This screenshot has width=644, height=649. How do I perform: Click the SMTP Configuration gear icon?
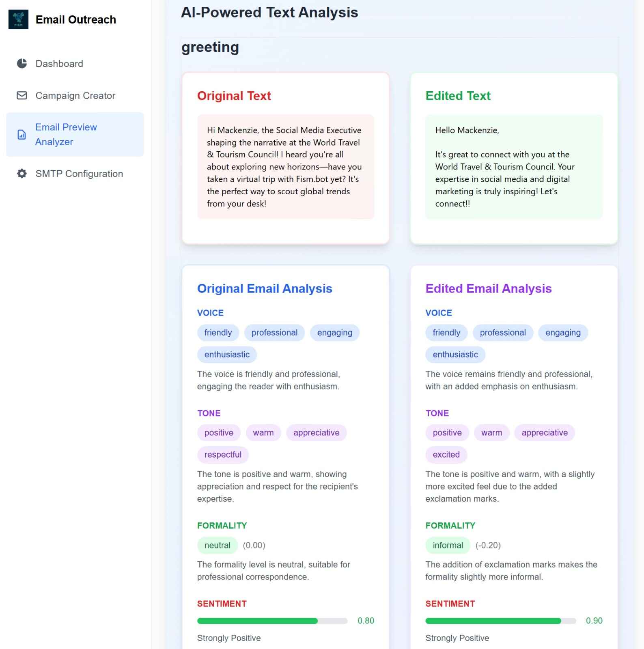coord(22,174)
